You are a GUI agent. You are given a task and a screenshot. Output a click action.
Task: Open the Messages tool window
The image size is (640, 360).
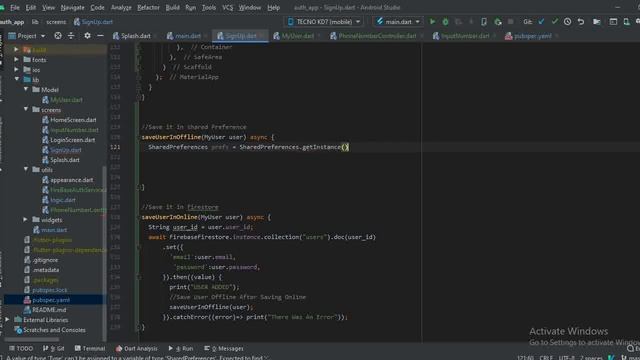pyautogui.click(x=224, y=348)
